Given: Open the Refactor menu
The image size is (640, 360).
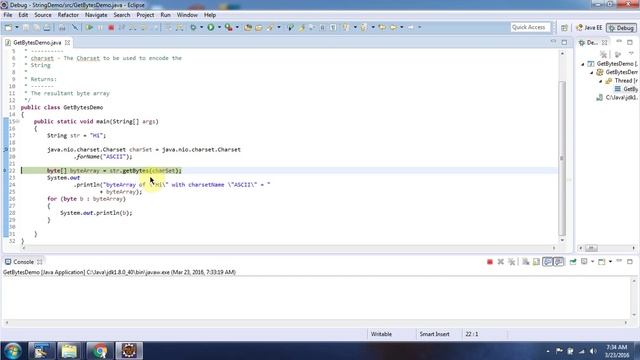Looking at the screenshot, I should pyautogui.click(x=68, y=15).
